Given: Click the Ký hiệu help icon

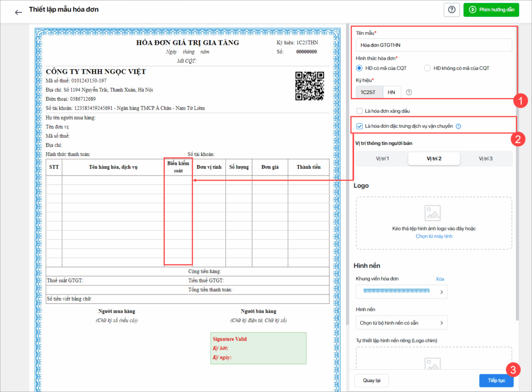Looking at the screenshot, I should coord(409,92).
